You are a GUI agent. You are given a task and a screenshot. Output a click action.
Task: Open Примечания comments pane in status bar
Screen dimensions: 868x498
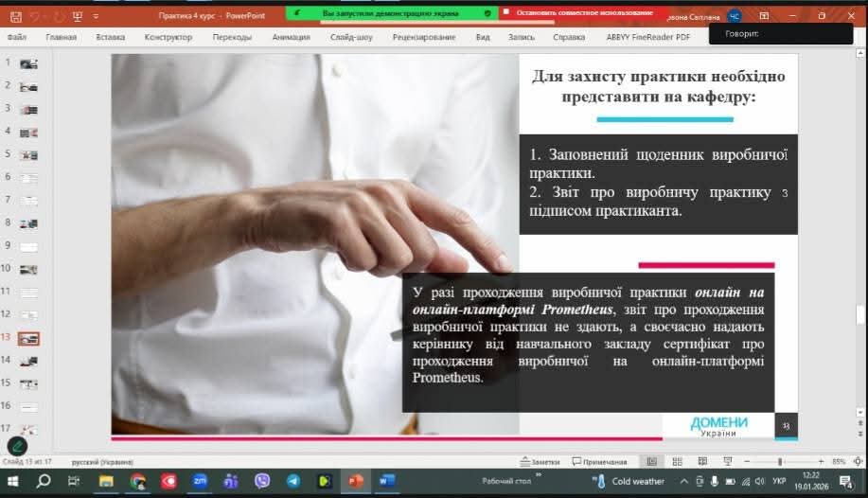point(600,462)
